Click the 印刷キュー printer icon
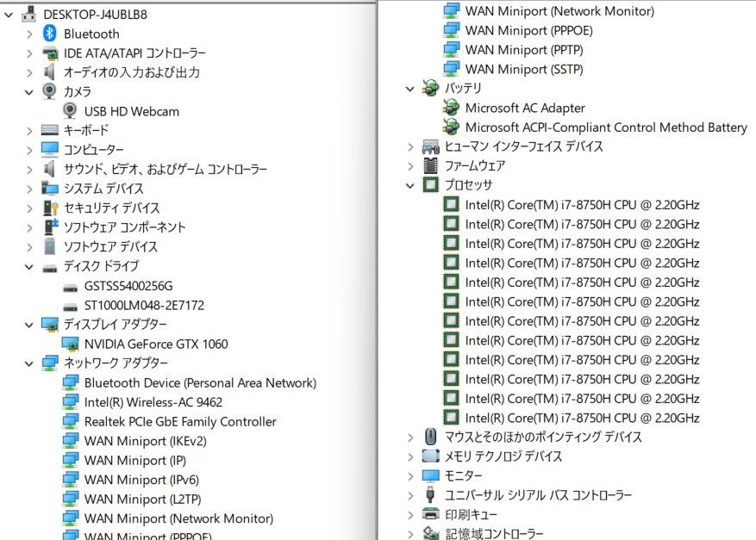This screenshot has width=756, height=540. pos(430,513)
